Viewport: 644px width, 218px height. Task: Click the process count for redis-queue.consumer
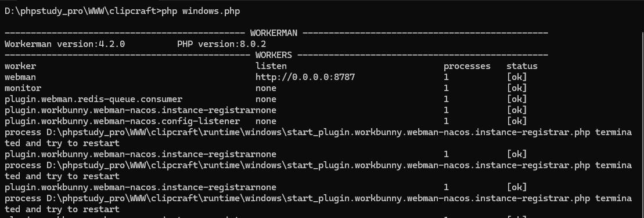coord(447,99)
